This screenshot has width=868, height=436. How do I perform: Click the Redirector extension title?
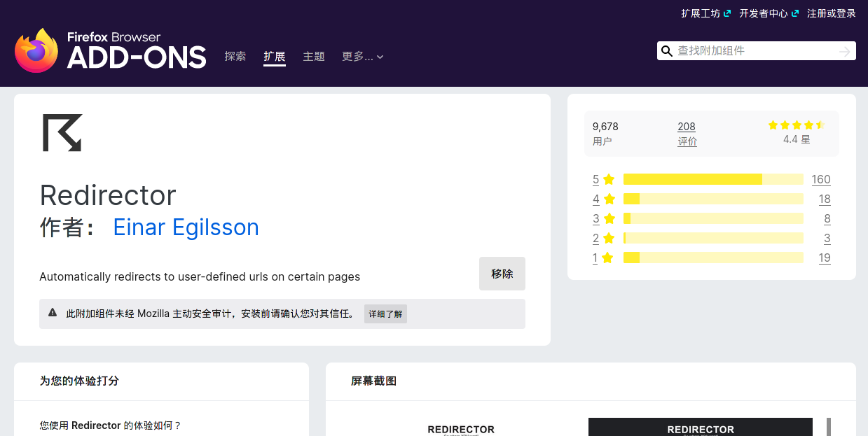108,195
